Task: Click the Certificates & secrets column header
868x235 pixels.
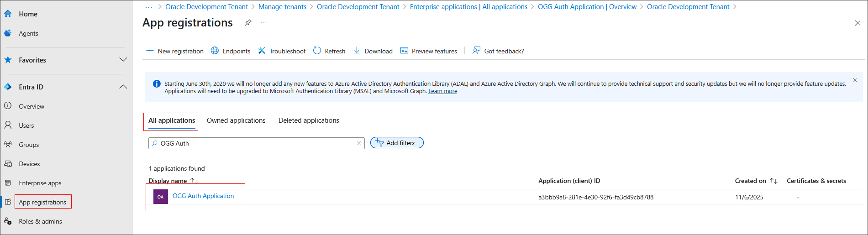Action: coord(816,181)
